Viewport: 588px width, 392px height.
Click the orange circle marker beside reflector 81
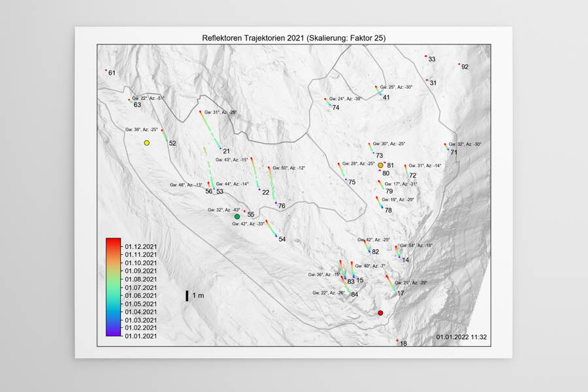coord(380,166)
